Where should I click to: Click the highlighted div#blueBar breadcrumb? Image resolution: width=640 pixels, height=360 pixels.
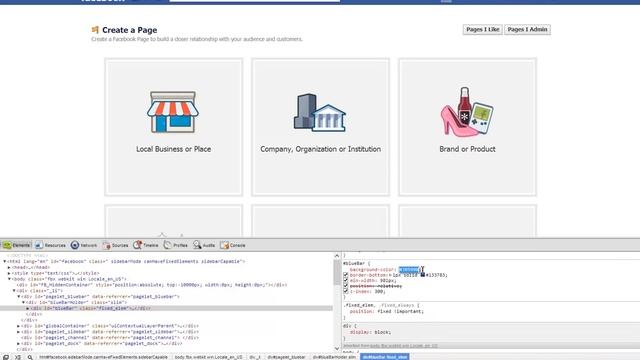[385, 357]
